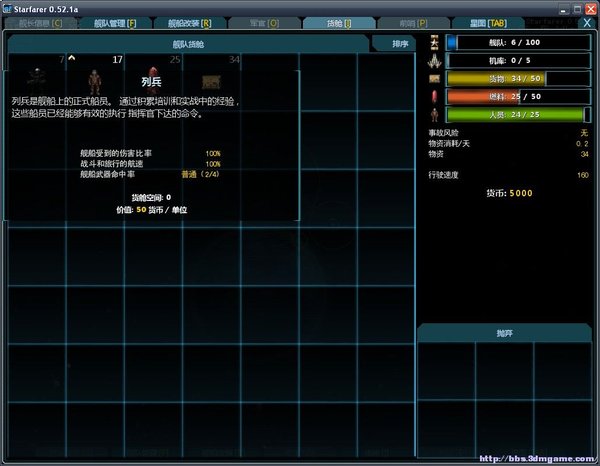Click the 舰队: 6 / 100 fleet bar
600x466 pixels.
[518, 42]
